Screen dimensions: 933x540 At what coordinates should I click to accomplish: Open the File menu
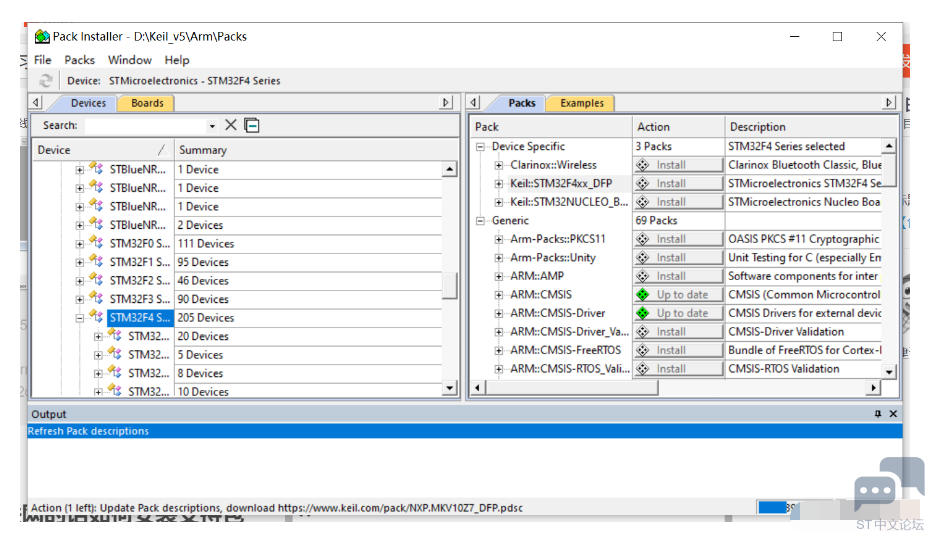pyautogui.click(x=42, y=60)
